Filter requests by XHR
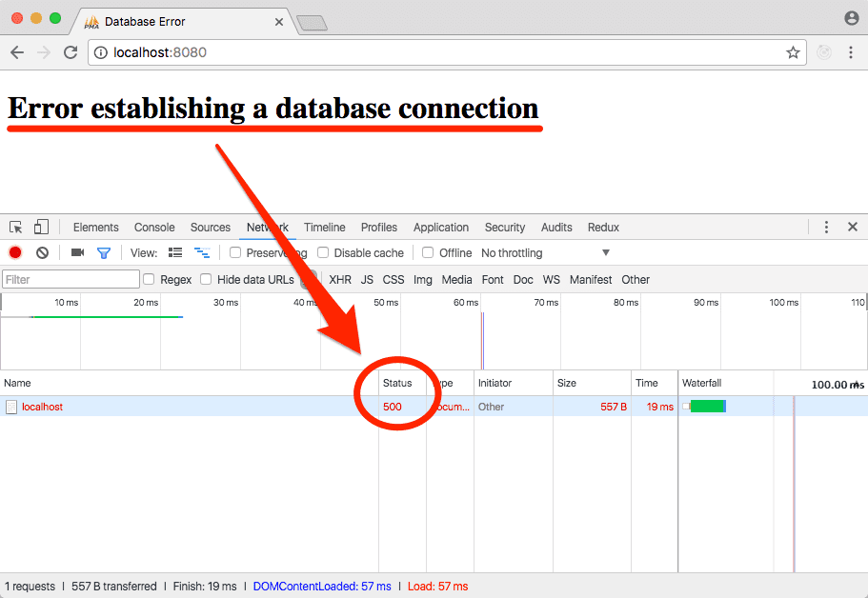Image resolution: width=868 pixels, height=598 pixels. (x=340, y=280)
